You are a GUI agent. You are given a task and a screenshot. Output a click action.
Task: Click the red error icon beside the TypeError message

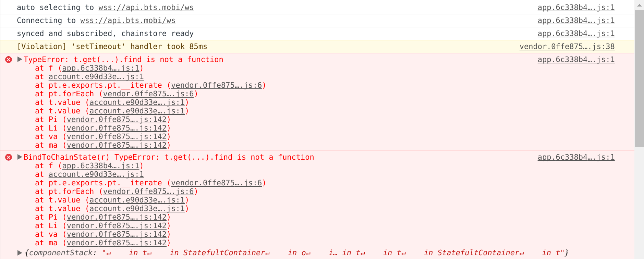click(x=8, y=60)
